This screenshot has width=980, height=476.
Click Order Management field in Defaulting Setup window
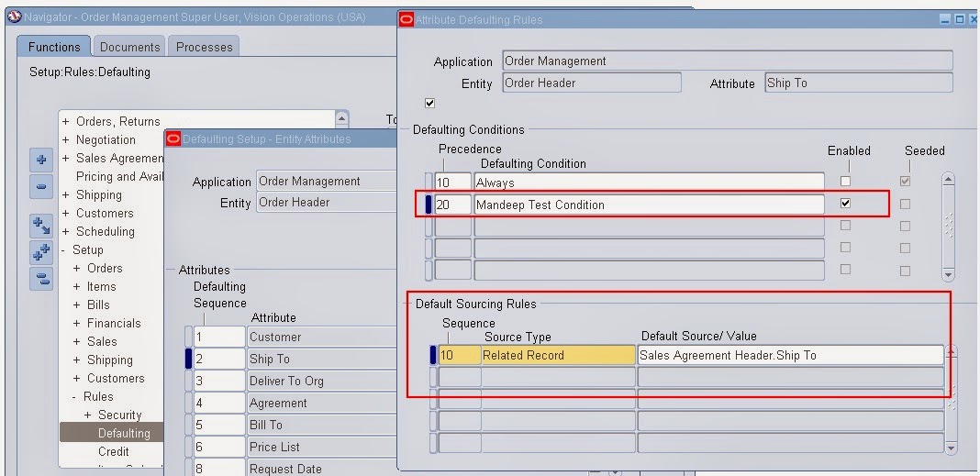coord(327,182)
